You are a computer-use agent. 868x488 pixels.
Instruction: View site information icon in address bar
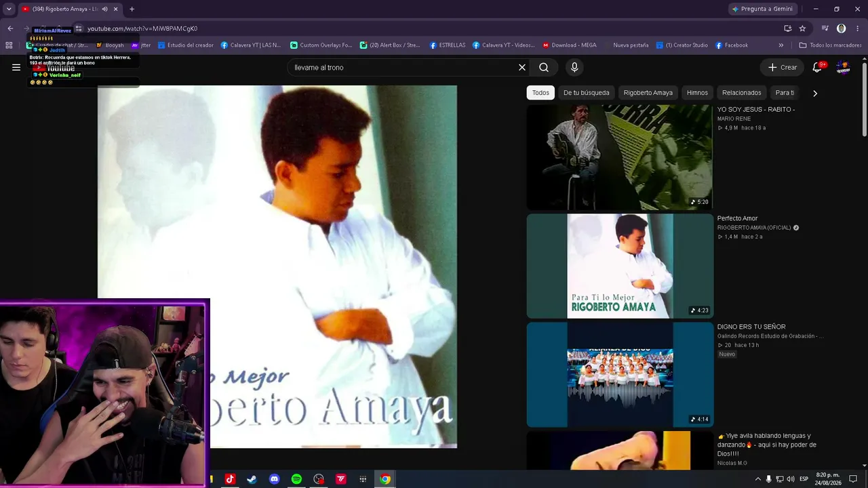coord(79,28)
